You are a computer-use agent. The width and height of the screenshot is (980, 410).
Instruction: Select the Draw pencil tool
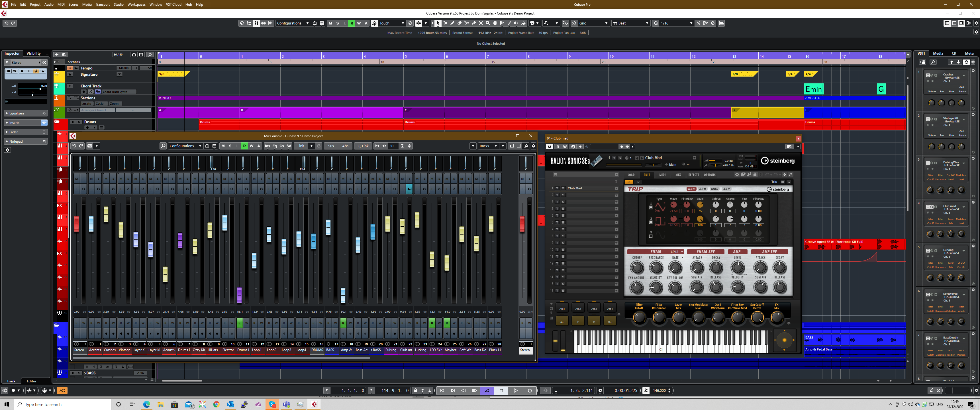(x=452, y=23)
